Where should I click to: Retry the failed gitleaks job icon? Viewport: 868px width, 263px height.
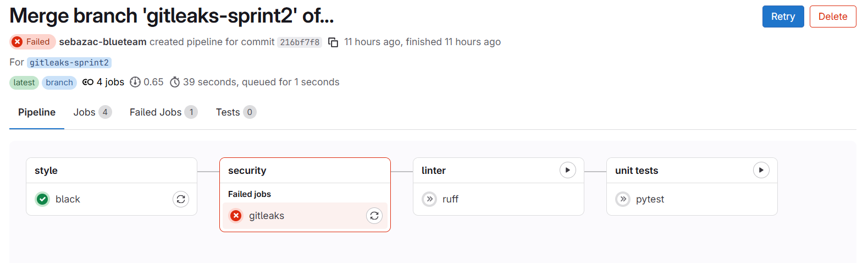coord(374,216)
